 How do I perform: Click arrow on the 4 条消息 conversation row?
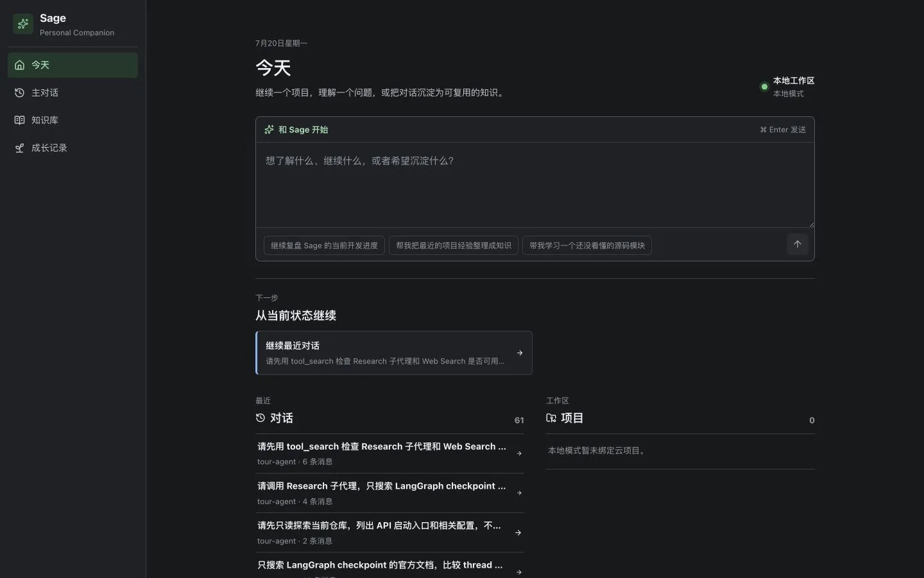519,493
